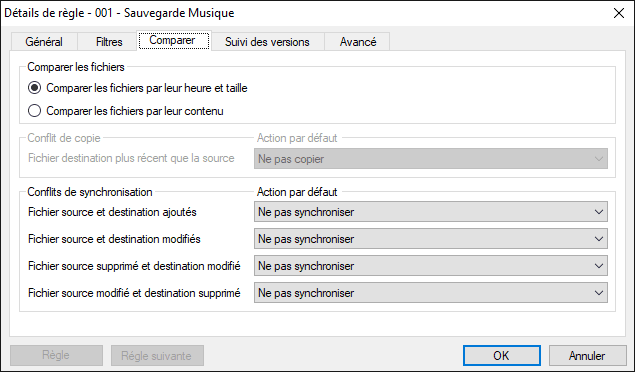Screen dimensions: 635x372
Task: Open dropdown for source and destination ajoutés
Action: [x=430, y=212]
